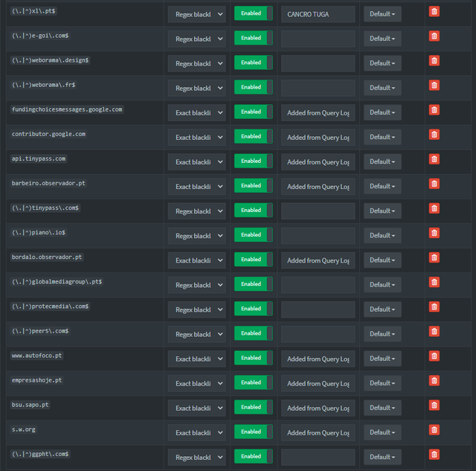The image size is (476, 471).
Task: Disable empresashoje.pt entry
Action: (254, 382)
